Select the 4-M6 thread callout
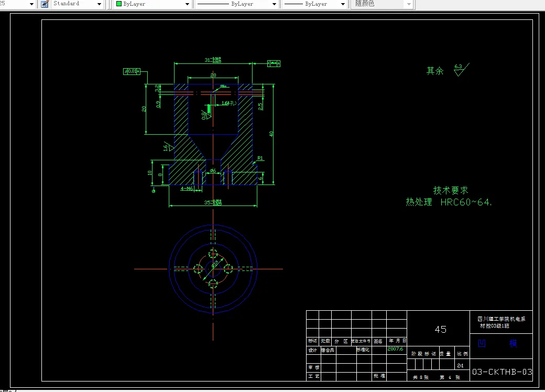The height and width of the screenshot is (392, 545). click(x=187, y=189)
